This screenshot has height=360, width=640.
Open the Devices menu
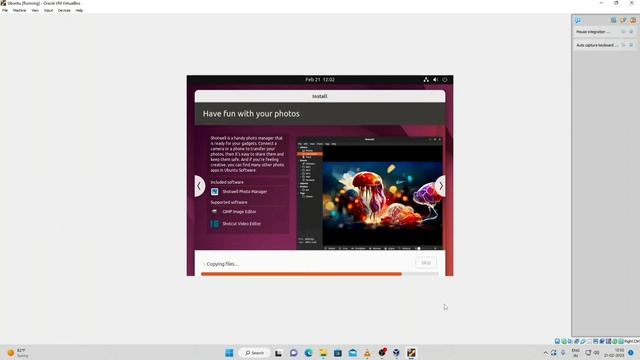pos(64,10)
